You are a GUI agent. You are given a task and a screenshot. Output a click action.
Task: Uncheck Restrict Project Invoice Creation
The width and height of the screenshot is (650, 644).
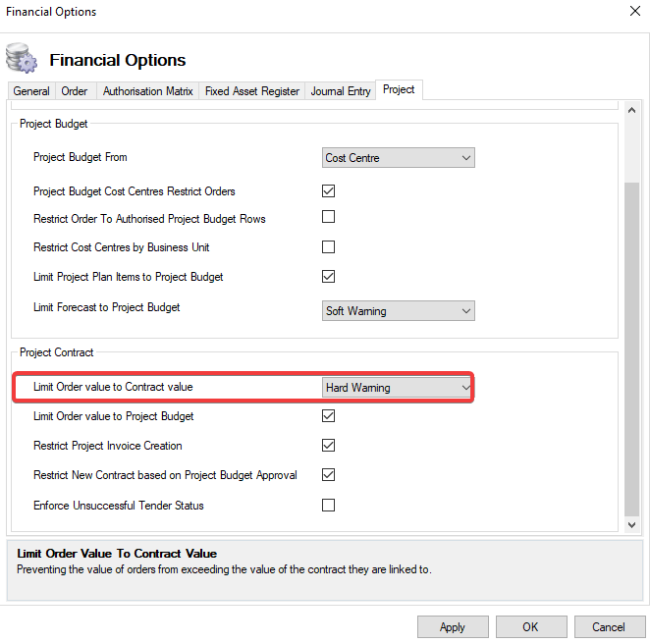click(329, 446)
